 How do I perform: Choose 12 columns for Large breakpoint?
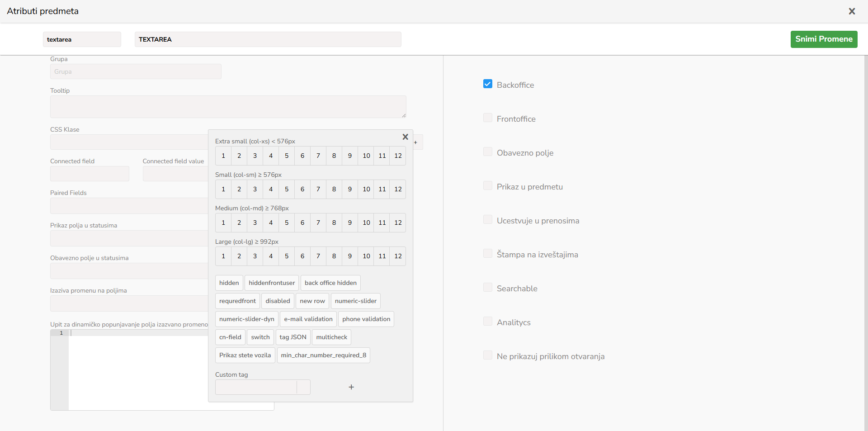(x=398, y=256)
